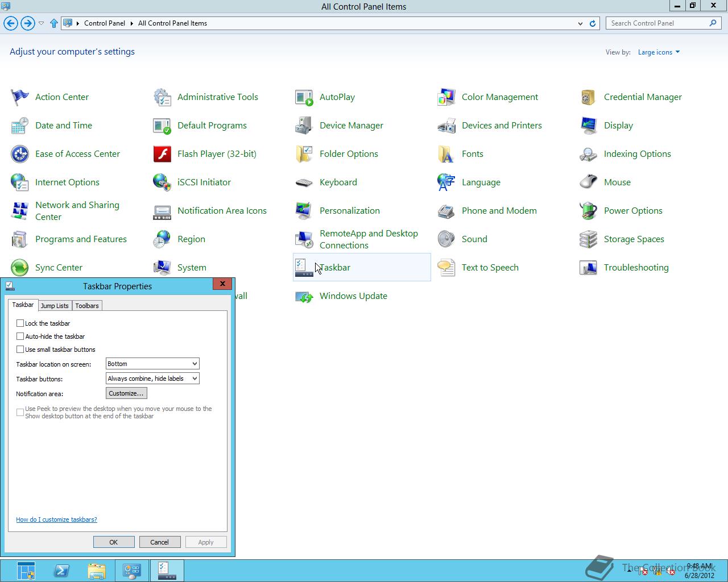Open iSCSI Initiator icon
The image size is (728, 582).
(x=162, y=182)
